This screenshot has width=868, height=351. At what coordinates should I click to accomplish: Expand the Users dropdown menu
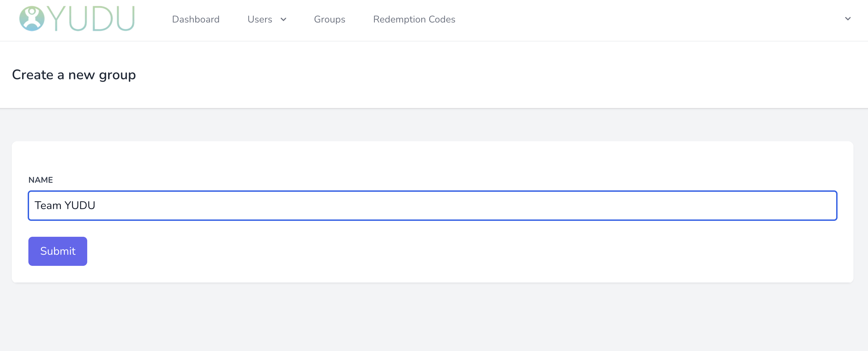(x=266, y=20)
